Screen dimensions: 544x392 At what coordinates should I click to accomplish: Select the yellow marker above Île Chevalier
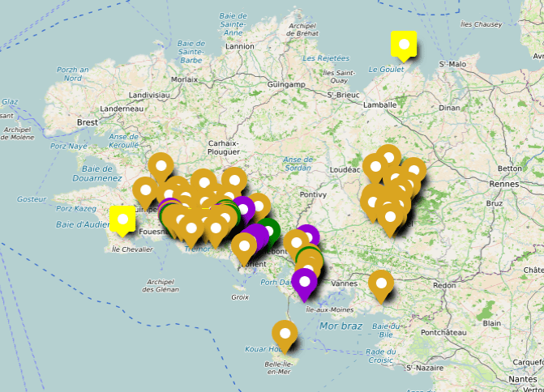coord(123,219)
